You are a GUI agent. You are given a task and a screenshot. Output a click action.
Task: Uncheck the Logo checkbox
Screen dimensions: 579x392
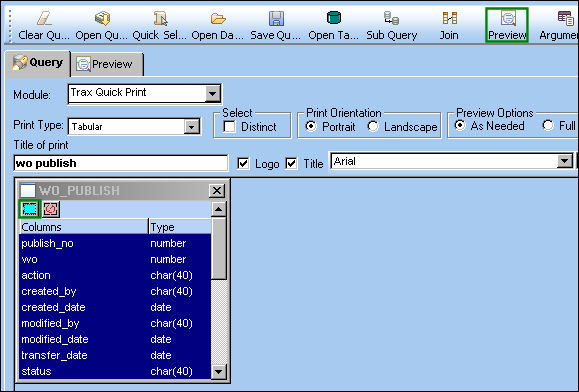click(243, 163)
